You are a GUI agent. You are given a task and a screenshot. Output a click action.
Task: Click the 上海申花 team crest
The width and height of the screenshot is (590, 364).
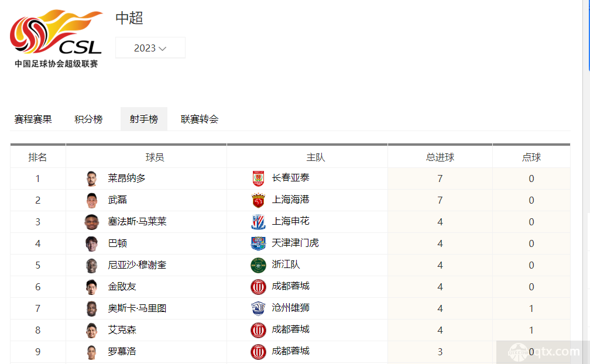pos(258,222)
